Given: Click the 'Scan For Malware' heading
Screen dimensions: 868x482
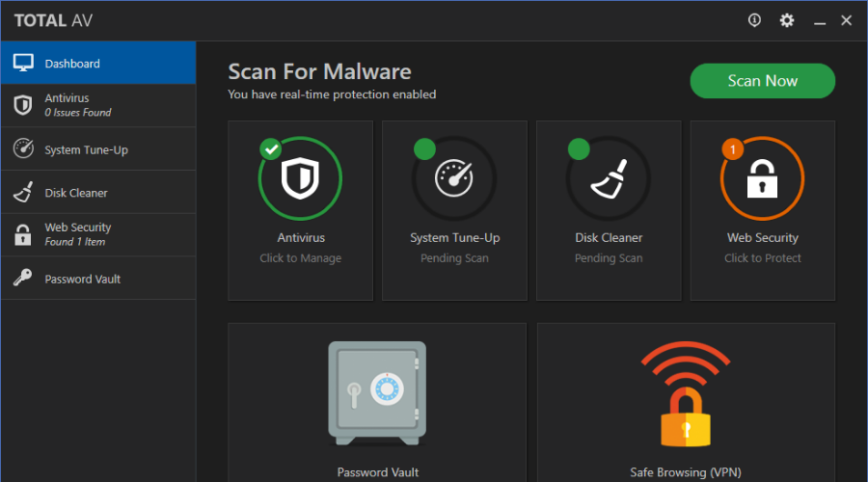Looking at the screenshot, I should pos(319,71).
